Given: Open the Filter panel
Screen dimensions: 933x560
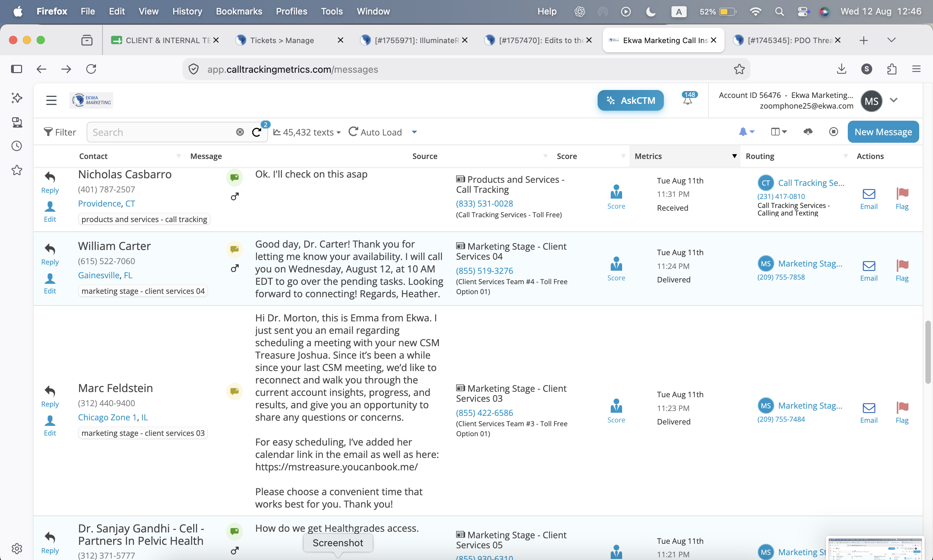Looking at the screenshot, I should pyautogui.click(x=60, y=132).
